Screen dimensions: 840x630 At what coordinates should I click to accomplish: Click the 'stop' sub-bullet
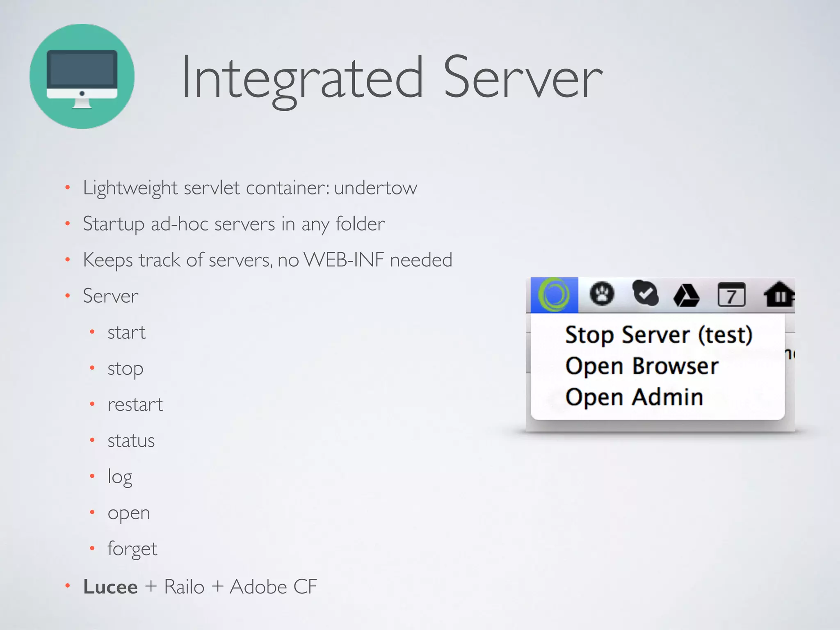[x=126, y=370]
